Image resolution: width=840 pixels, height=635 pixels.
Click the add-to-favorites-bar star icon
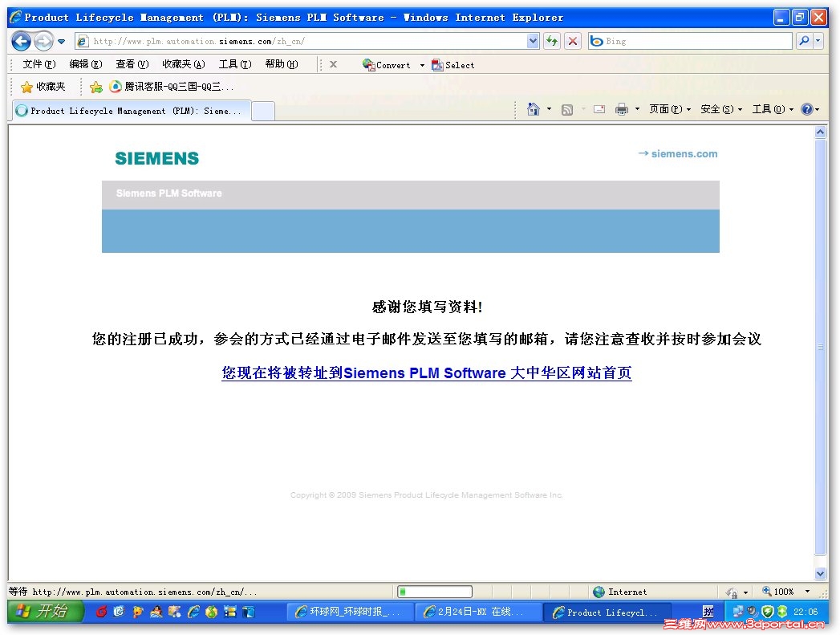coord(96,87)
